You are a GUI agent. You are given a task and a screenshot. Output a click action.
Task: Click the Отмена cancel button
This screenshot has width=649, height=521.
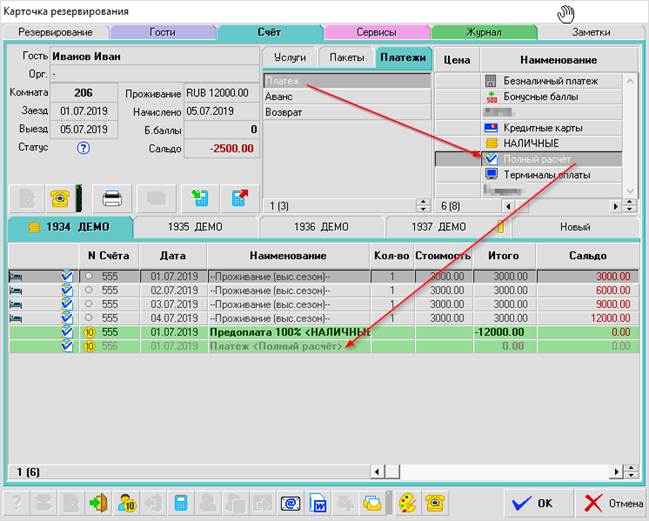tap(610, 502)
